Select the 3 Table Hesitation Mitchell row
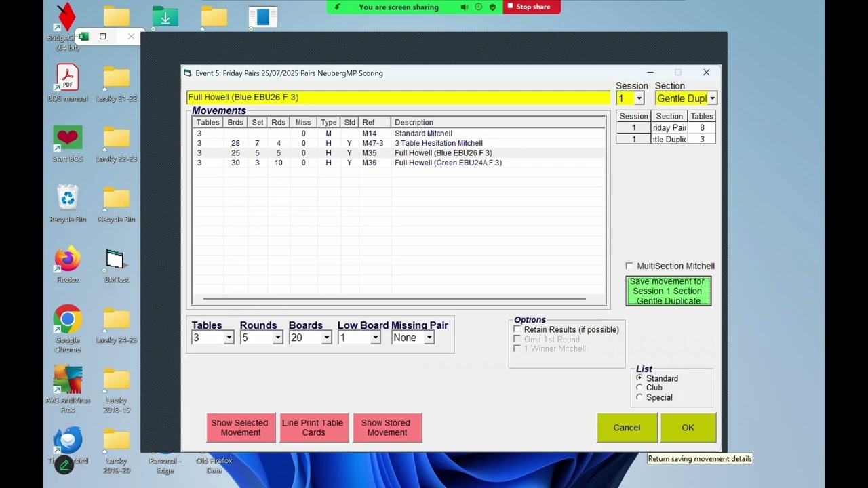 click(399, 143)
